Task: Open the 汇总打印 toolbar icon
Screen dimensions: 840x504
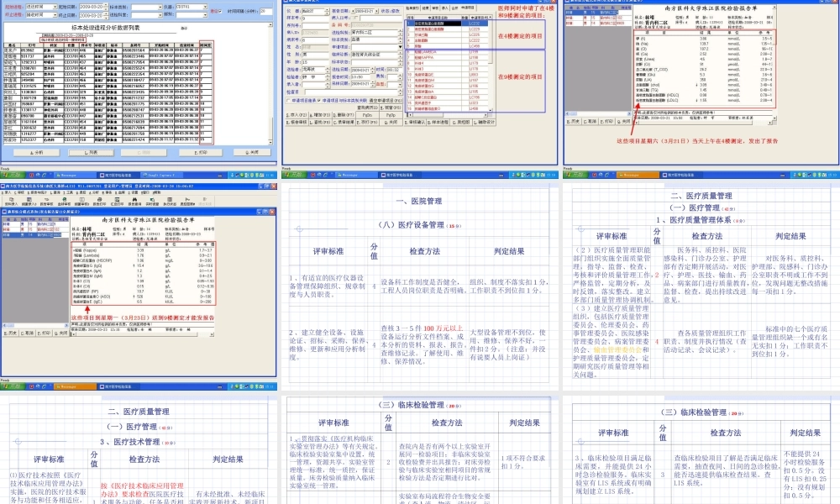Action: [x=117, y=200]
